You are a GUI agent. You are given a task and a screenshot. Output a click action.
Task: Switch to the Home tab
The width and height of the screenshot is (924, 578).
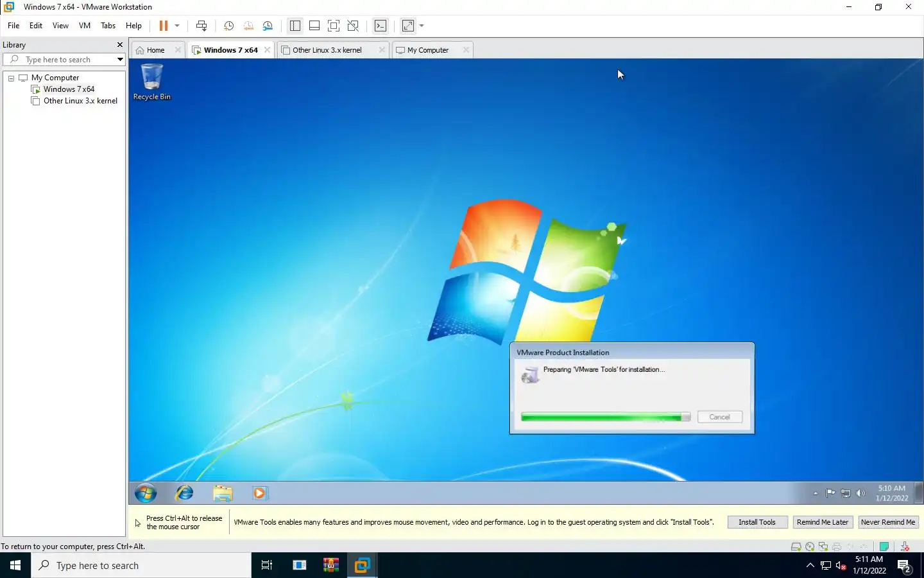pos(155,50)
